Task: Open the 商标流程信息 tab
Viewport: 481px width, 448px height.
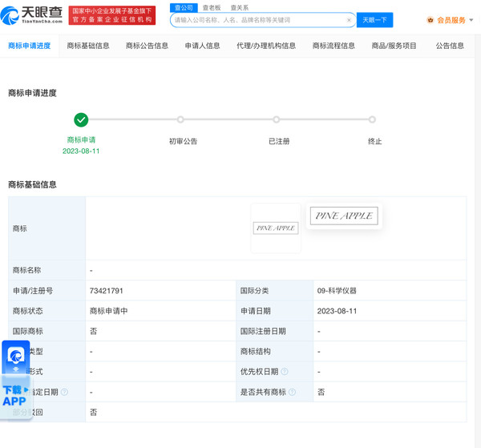Action: 333,46
